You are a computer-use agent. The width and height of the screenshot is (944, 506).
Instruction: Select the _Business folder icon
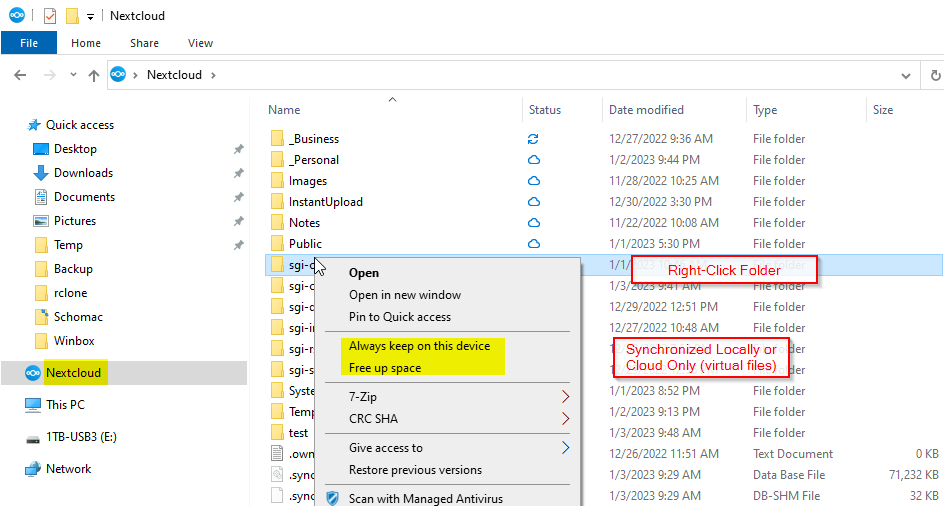pyautogui.click(x=277, y=139)
